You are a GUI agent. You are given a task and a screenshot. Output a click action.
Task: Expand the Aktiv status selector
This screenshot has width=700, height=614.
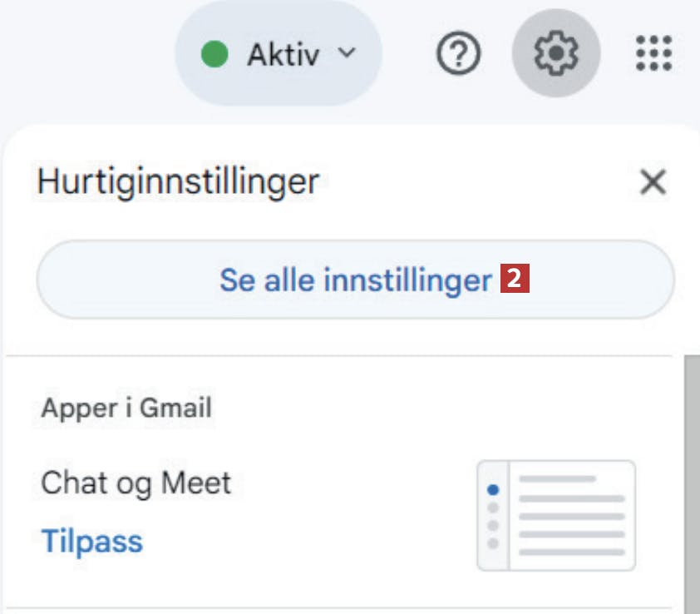pos(279,53)
